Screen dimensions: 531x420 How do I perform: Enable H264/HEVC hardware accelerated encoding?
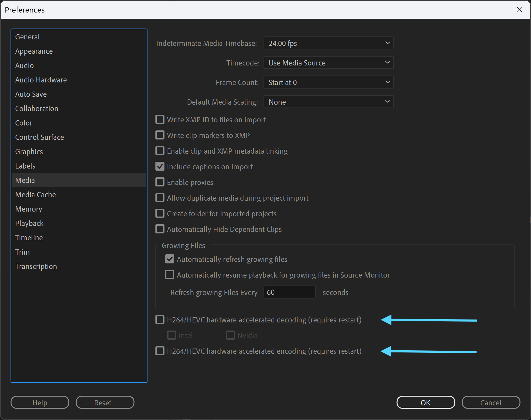tap(160, 351)
